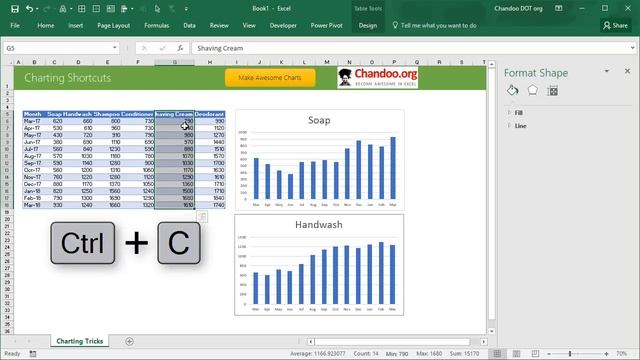Select the Soap chart

(320, 160)
